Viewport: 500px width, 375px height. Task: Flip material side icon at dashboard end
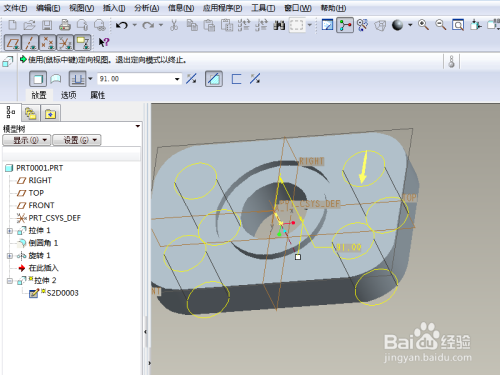click(255, 79)
